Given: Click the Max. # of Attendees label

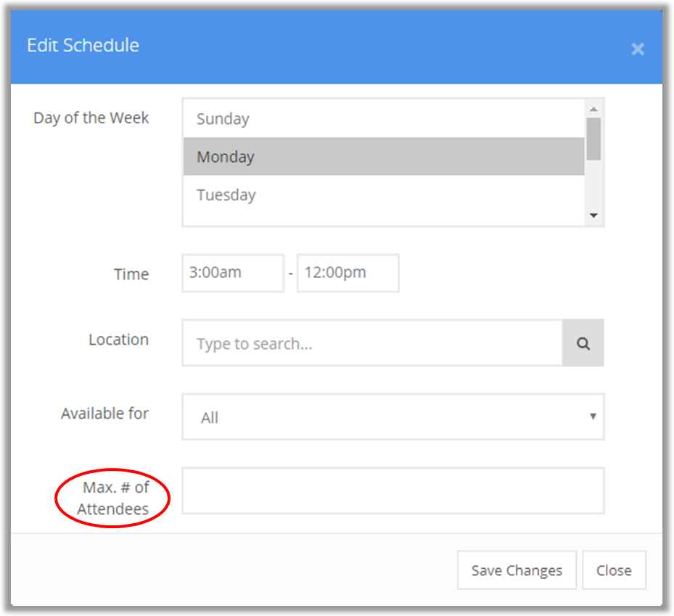Looking at the screenshot, I should [113, 498].
